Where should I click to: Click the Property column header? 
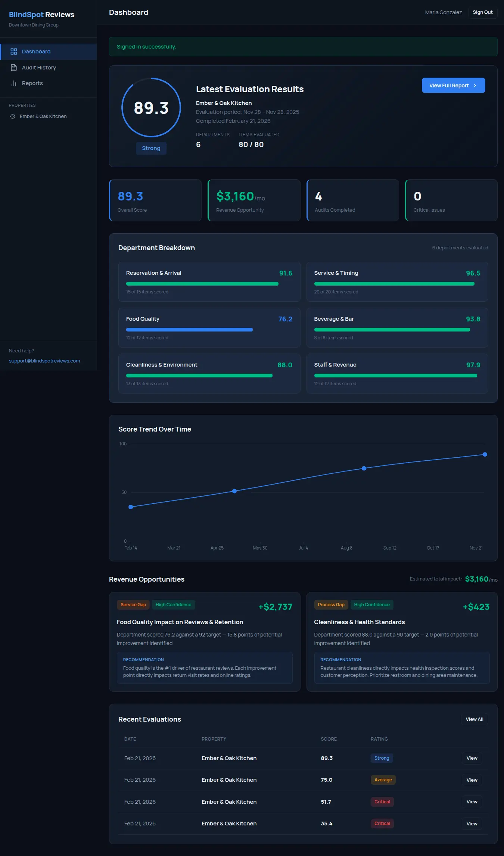pyautogui.click(x=214, y=739)
